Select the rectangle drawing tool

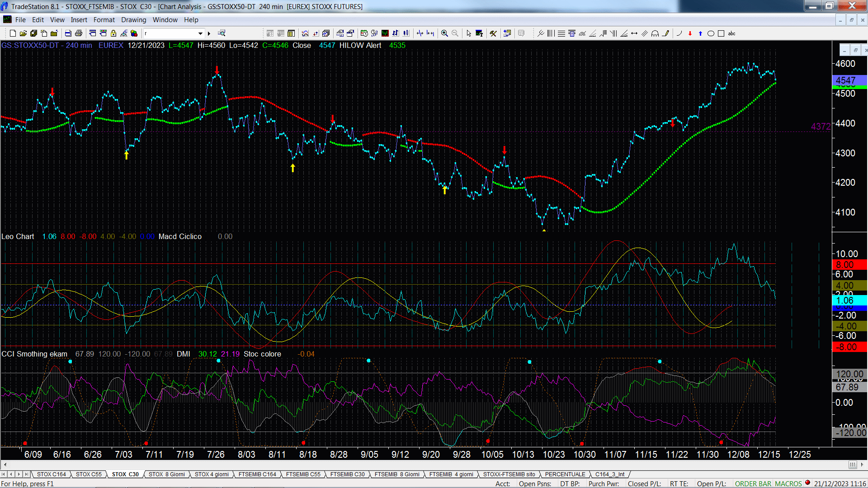(x=721, y=33)
